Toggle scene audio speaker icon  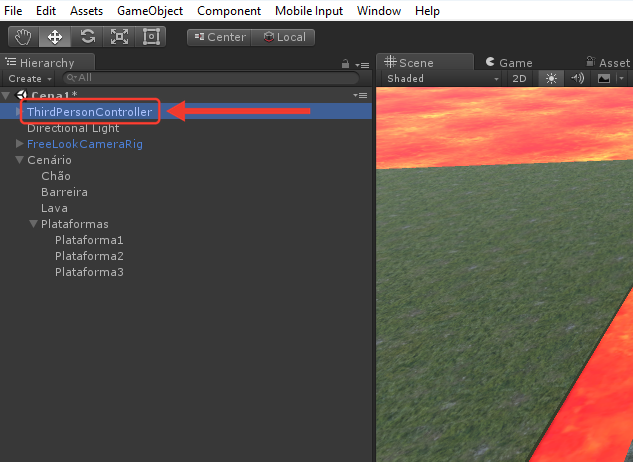(x=577, y=78)
